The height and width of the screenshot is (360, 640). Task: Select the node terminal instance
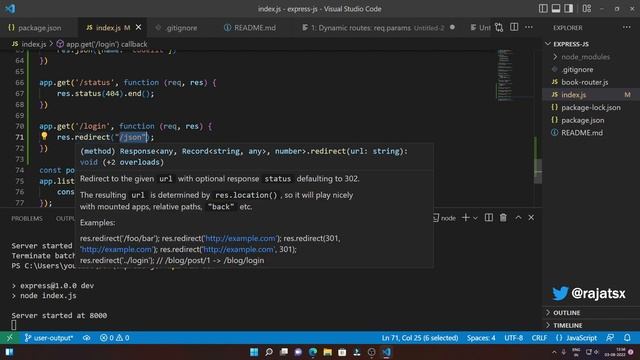[x=444, y=218]
